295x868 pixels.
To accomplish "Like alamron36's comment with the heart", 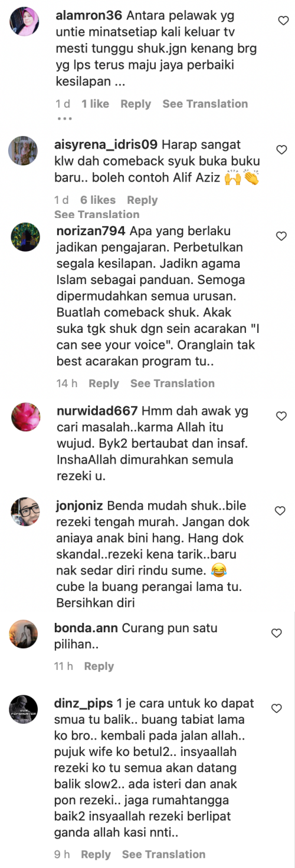I will [x=282, y=21].
